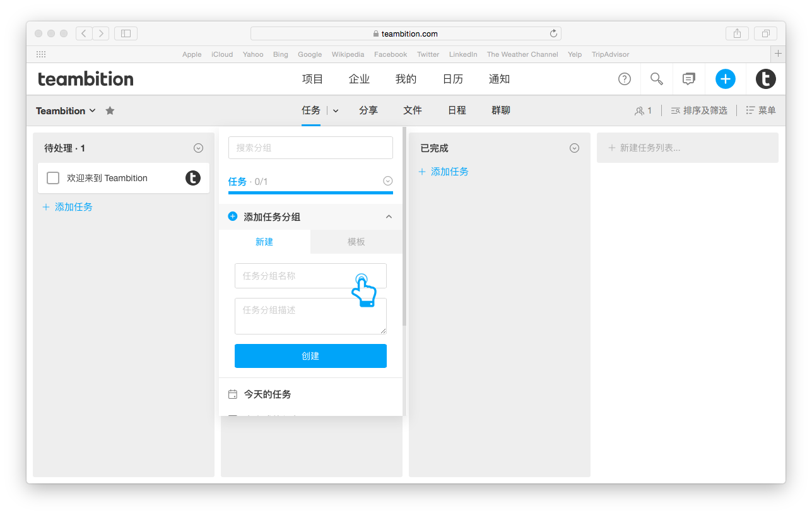Go to 项目 in top navigation

312,79
